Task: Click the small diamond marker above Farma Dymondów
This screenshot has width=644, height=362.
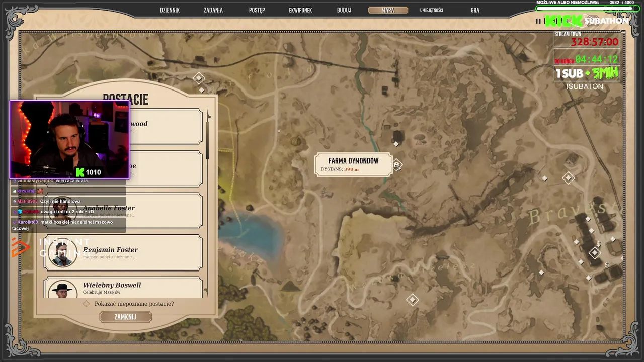Action: pyautogui.click(x=395, y=144)
